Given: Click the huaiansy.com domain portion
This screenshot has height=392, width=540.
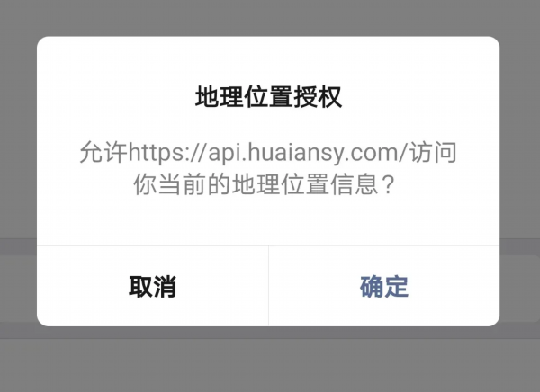Looking at the screenshot, I should point(323,152).
